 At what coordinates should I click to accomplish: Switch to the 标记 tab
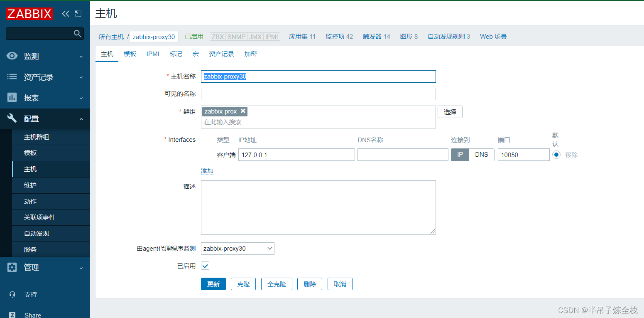(176, 54)
